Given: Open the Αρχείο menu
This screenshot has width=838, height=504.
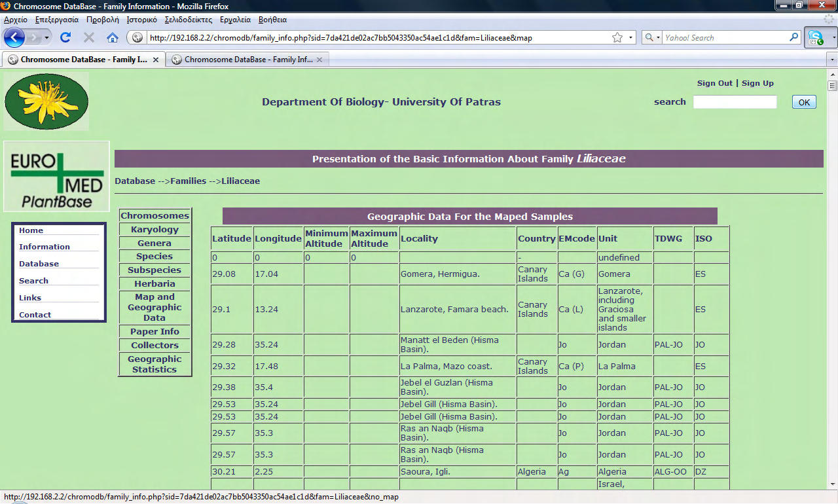Looking at the screenshot, I should (16, 20).
